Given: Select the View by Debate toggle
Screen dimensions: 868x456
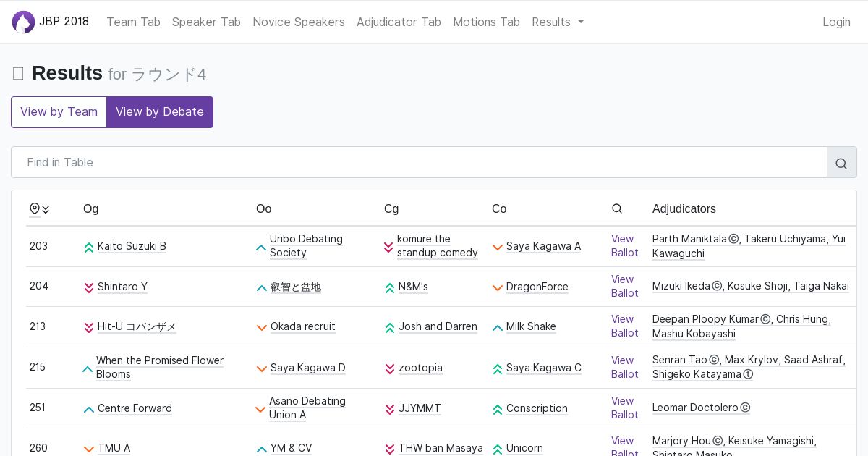Looking at the screenshot, I should click(x=160, y=112).
